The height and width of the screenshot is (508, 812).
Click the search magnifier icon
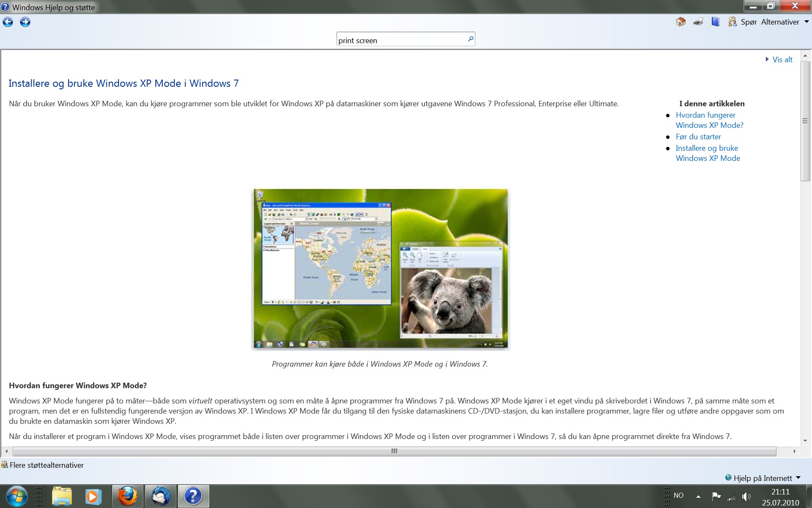[x=470, y=39]
